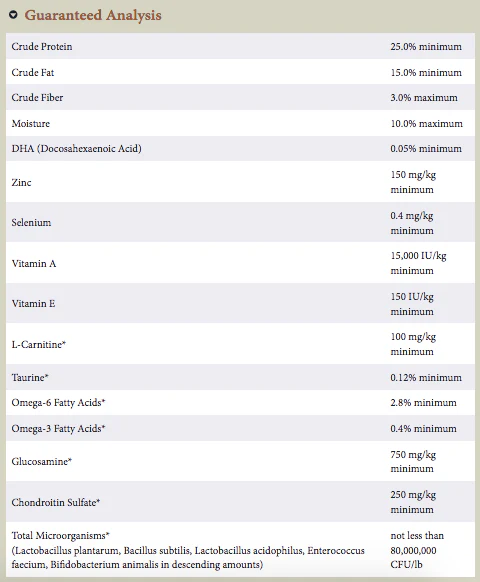The height and width of the screenshot is (582, 480).
Task: Select the Crude Protein row label
Action: click(42, 46)
